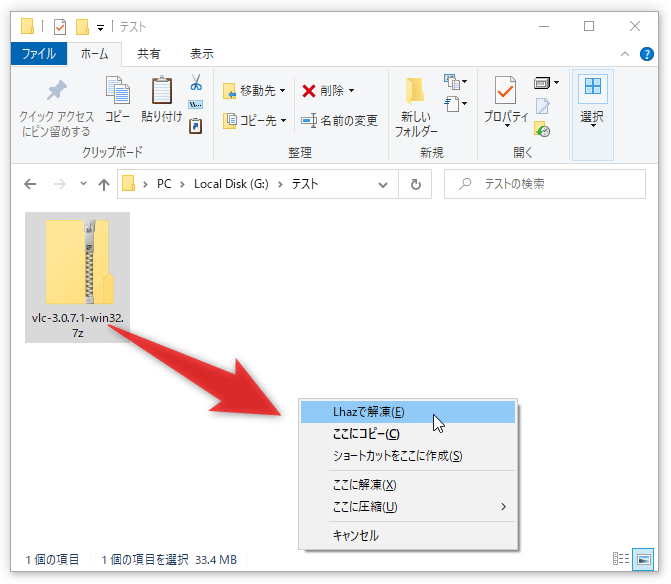This screenshot has width=671, height=584.
Task: Open the 選択 dropdown label
Action: (592, 119)
